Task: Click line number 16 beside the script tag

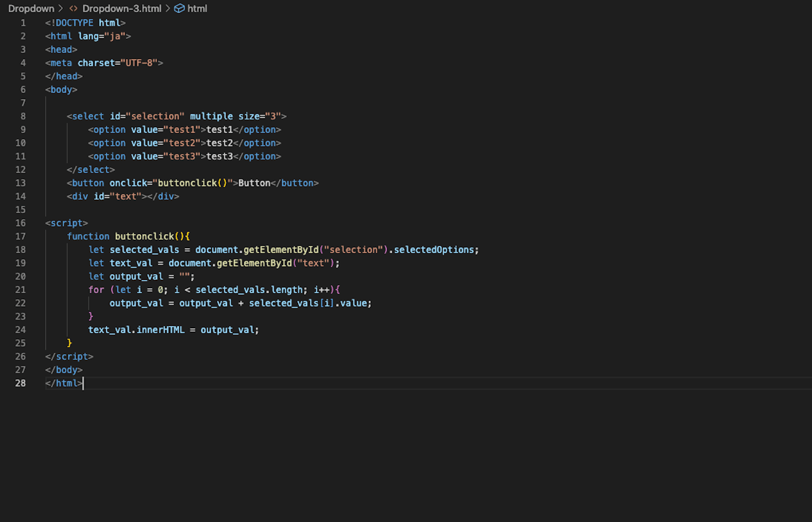Action: click(21, 223)
